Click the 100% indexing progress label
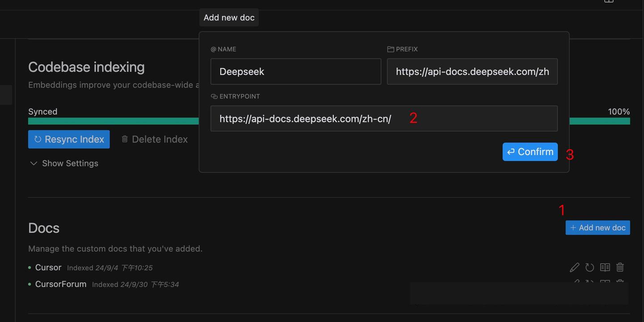644x322 pixels. pos(619,112)
